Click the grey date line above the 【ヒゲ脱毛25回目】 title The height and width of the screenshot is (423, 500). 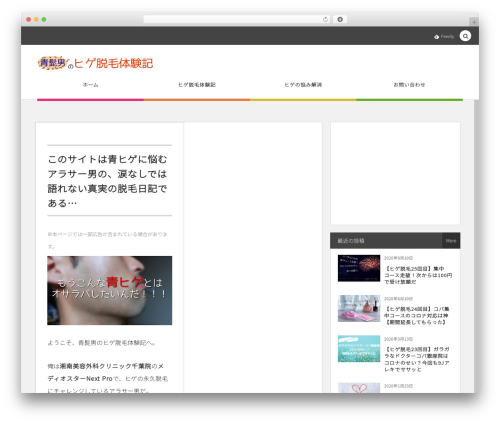398,258
